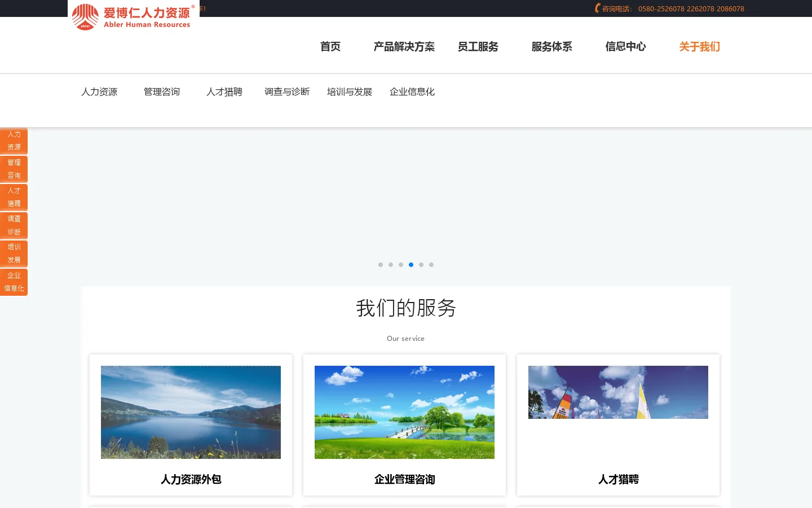Click the orange 企业信息化 side tab
Viewport: 812px width, 508px height.
tap(14, 282)
